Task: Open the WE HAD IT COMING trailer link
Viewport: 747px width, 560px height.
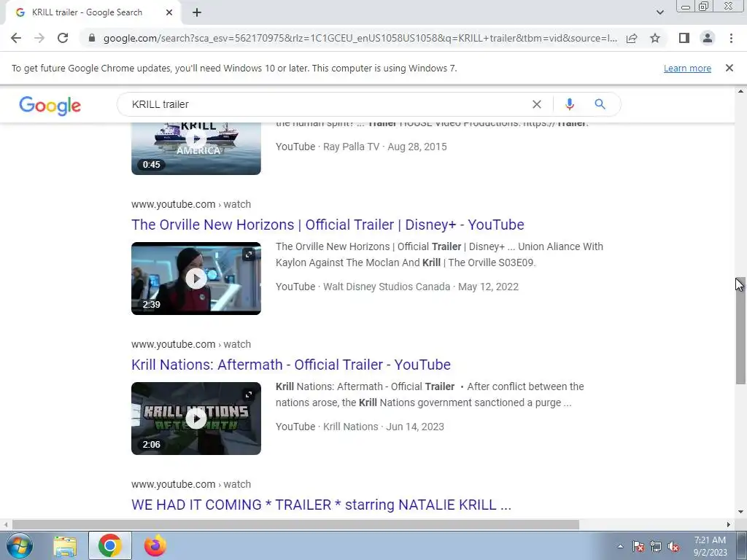Action: coord(321,505)
